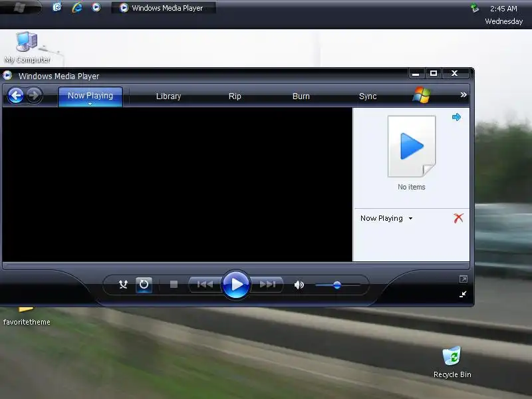Maximize the Media Player window
The image size is (532, 399).
coord(434,73)
